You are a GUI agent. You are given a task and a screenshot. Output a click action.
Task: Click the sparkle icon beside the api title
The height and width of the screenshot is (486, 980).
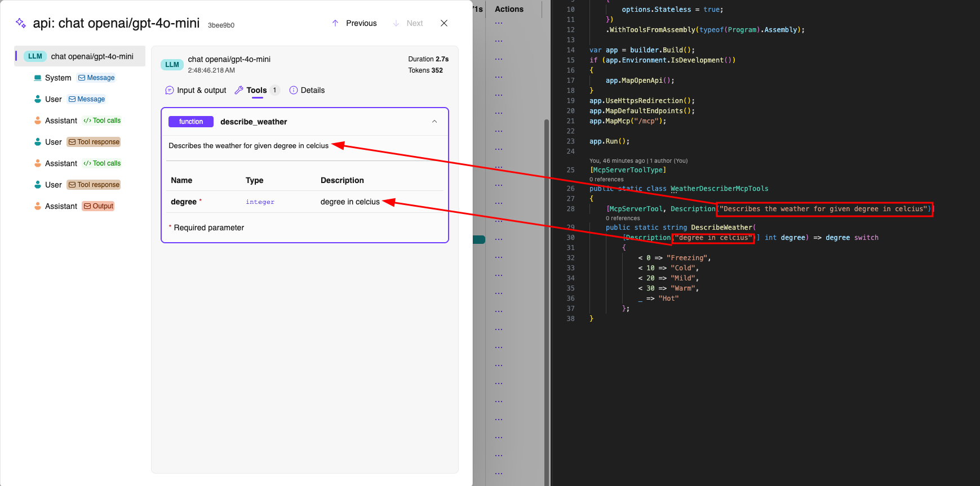21,23
